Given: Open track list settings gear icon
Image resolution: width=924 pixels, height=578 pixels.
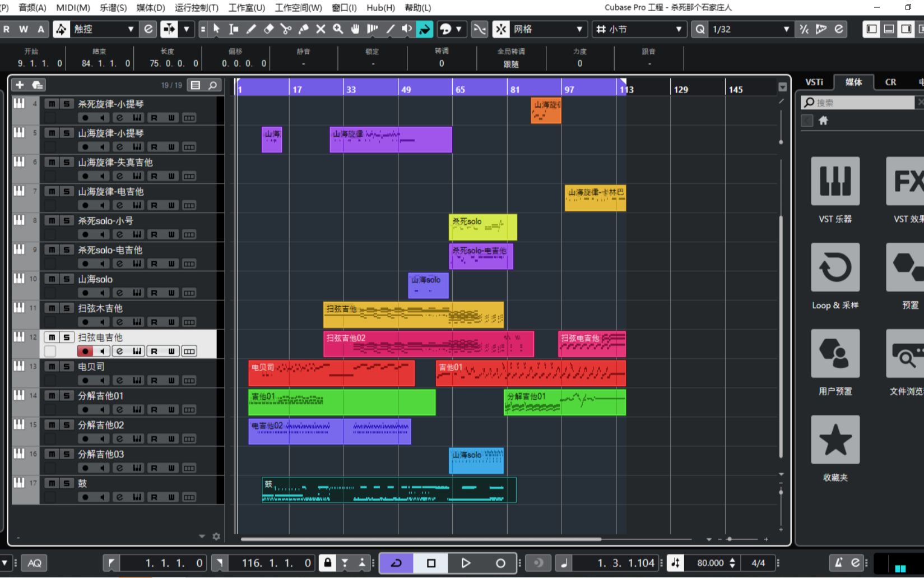Looking at the screenshot, I should point(216,537).
